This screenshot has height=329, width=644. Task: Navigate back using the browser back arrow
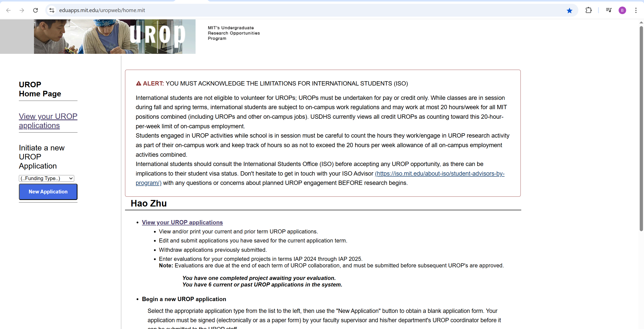tap(8, 10)
